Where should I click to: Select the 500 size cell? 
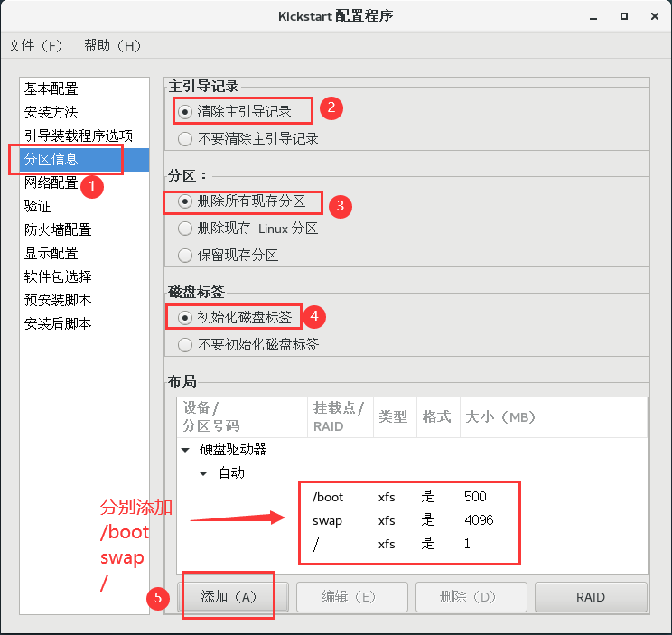point(475,497)
